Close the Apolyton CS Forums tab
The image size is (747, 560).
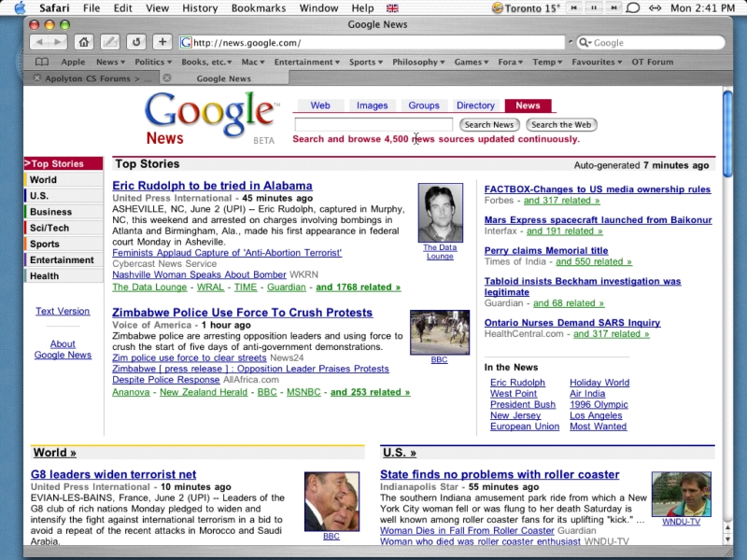pos(36,78)
